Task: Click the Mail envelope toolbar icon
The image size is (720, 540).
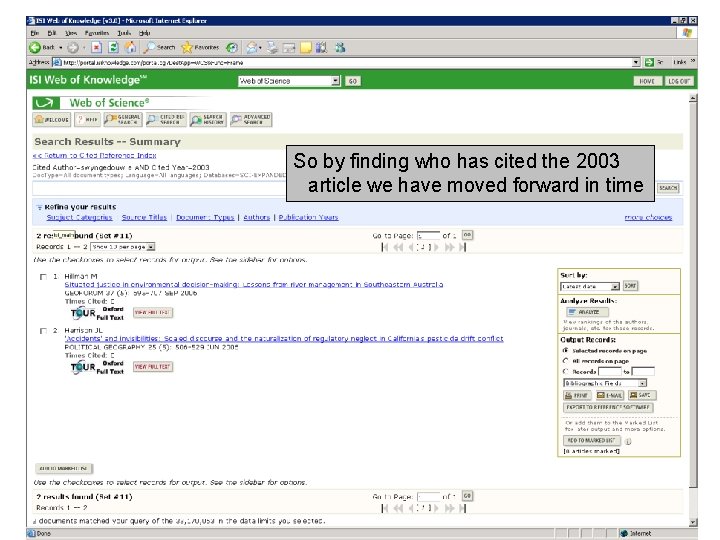Action: click(251, 47)
